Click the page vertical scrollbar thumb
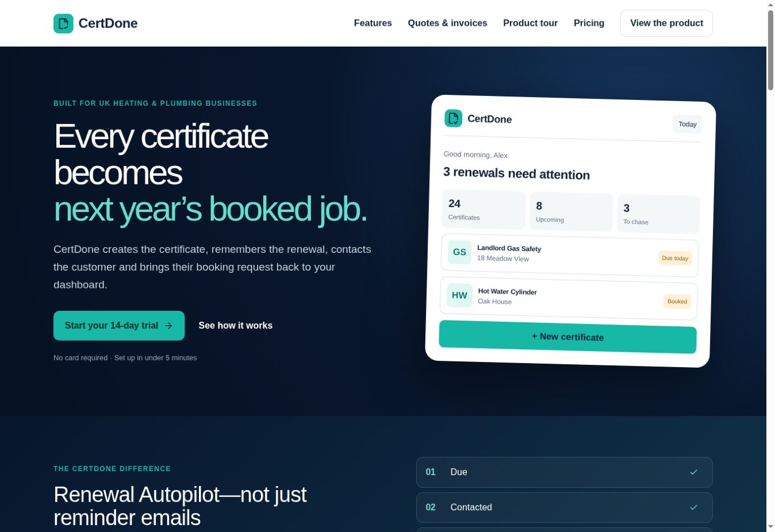 770,50
